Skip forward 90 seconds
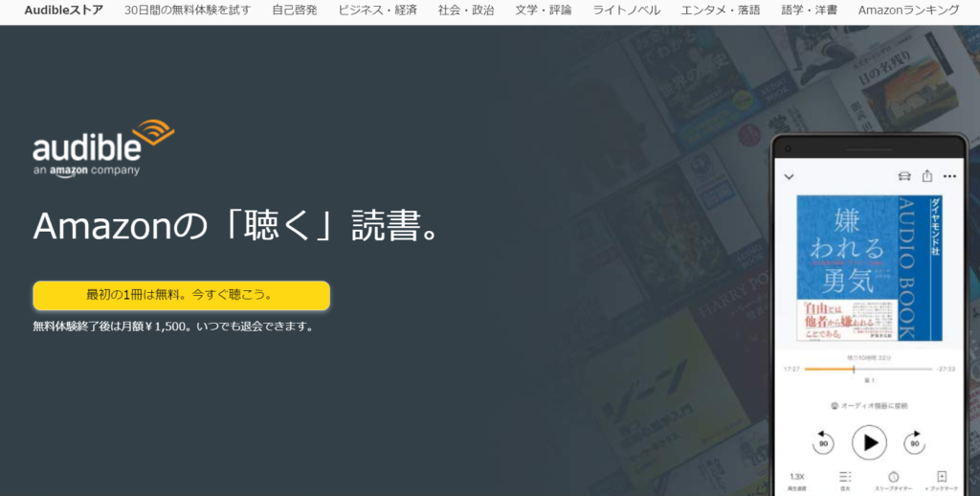This screenshot has height=496, width=980. click(x=914, y=442)
